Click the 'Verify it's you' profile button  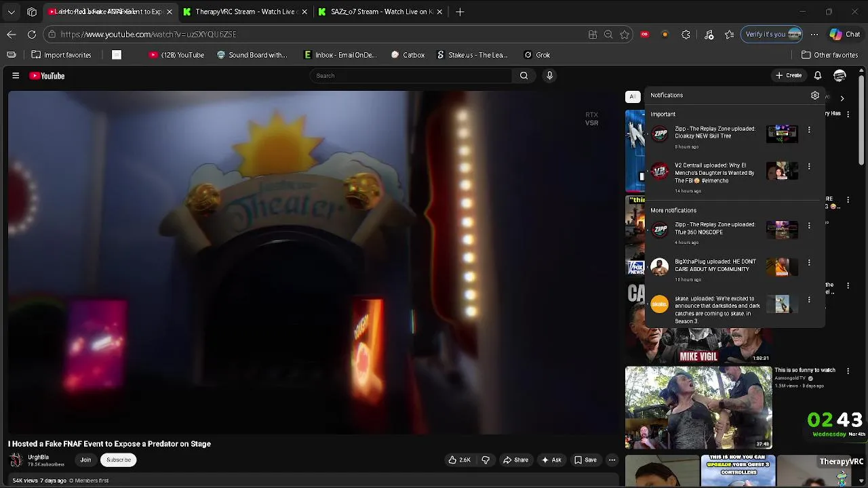click(772, 35)
